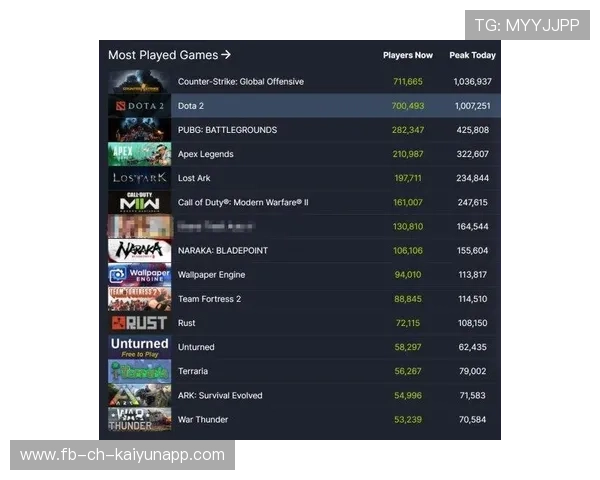The image size is (600, 480).
Task: Select the Unturned game title
Action: [196, 347]
